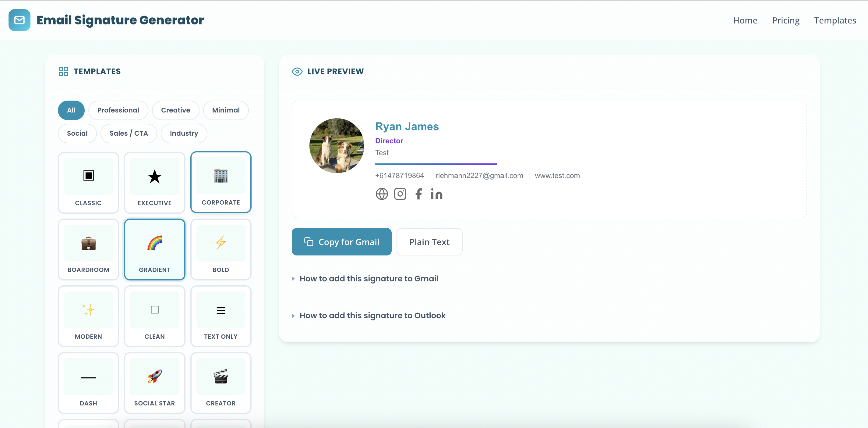Click the Instagram icon in signature
Viewport: 868px width, 428px height.
400,194
